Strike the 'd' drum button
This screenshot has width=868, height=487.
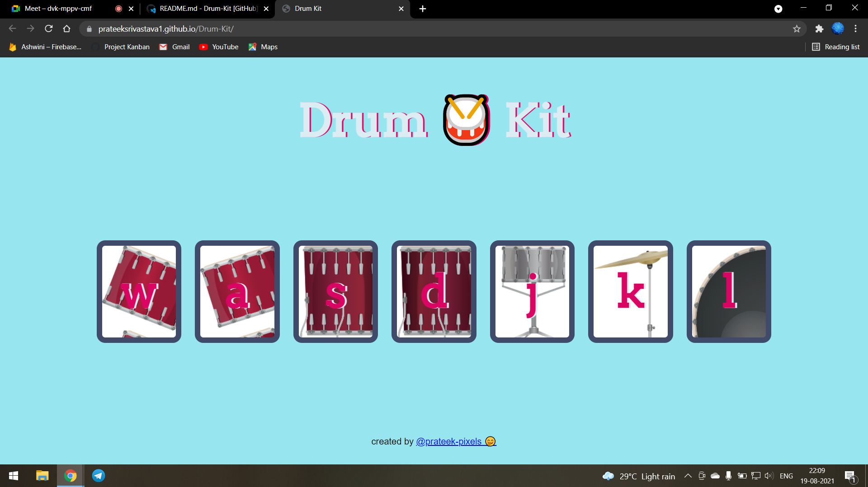(x=434, y=291)
